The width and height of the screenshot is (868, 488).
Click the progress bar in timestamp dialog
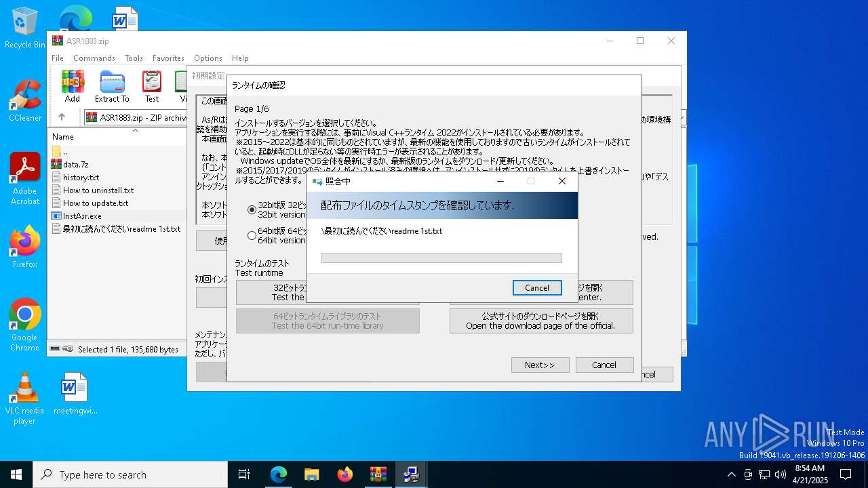[441, 258]
